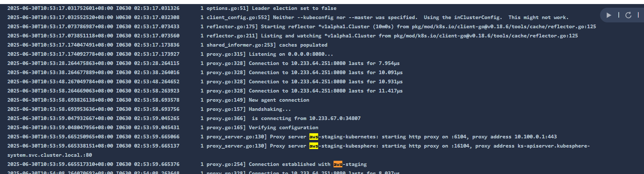Viewport: 644px width, 174px height.
Task: Select the 'Handshaking...' log line
Action: click(149, 109)
